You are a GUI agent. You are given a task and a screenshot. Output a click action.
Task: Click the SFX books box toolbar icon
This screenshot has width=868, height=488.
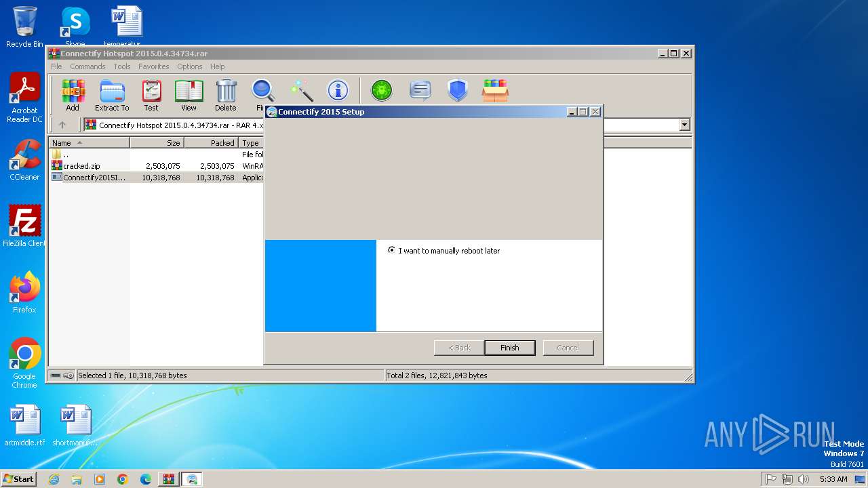495,90
